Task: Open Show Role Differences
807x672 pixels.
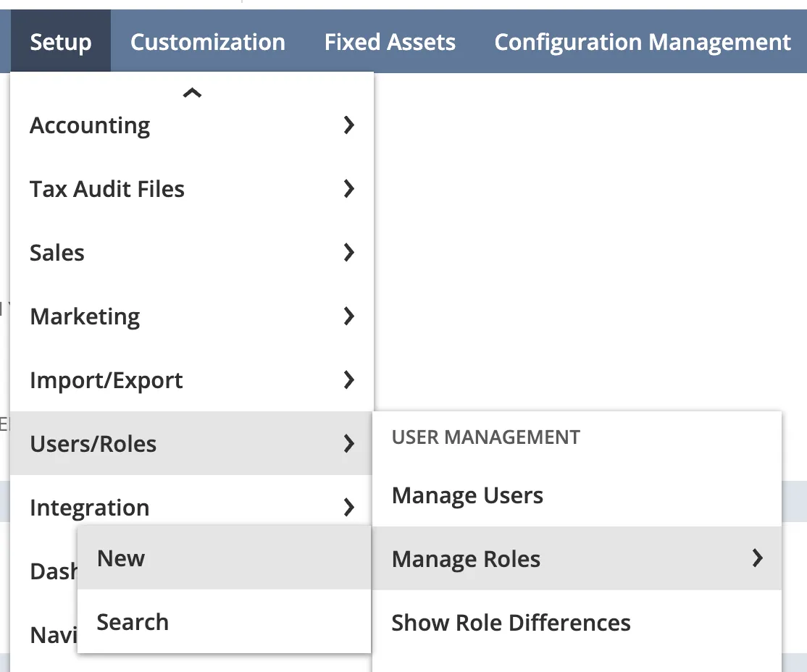Action: coord(577,623)
